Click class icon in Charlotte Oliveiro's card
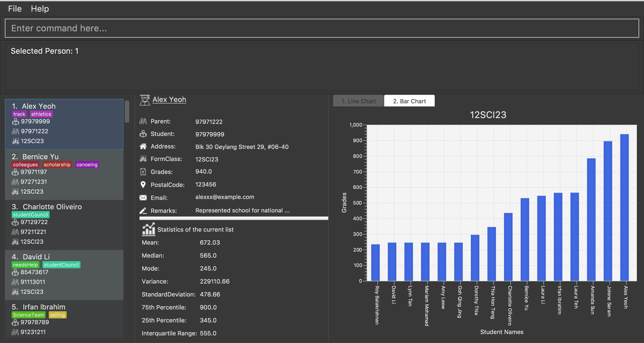Screen dimensions: 644x343 point(15,242)
